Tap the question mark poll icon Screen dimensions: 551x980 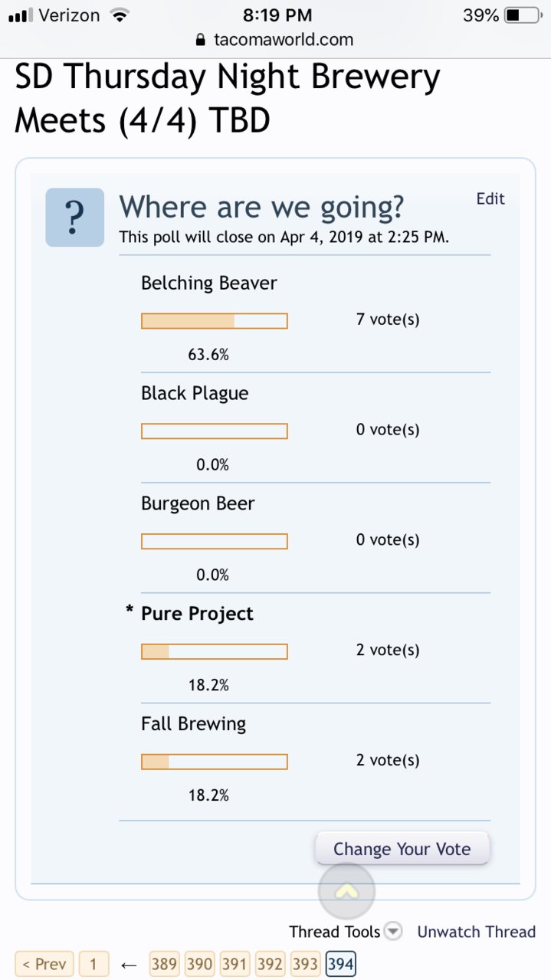click(74, 218)
